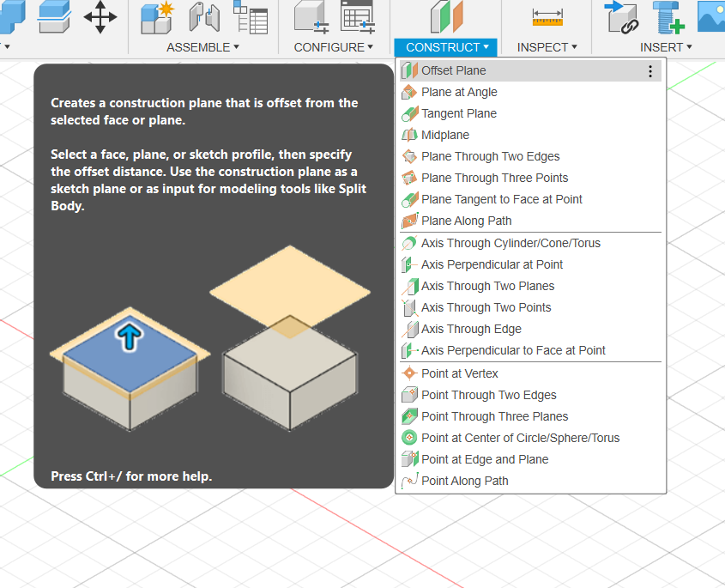Choose Axis Through Edge entry
Screen dimensions: 725x588
530,329
